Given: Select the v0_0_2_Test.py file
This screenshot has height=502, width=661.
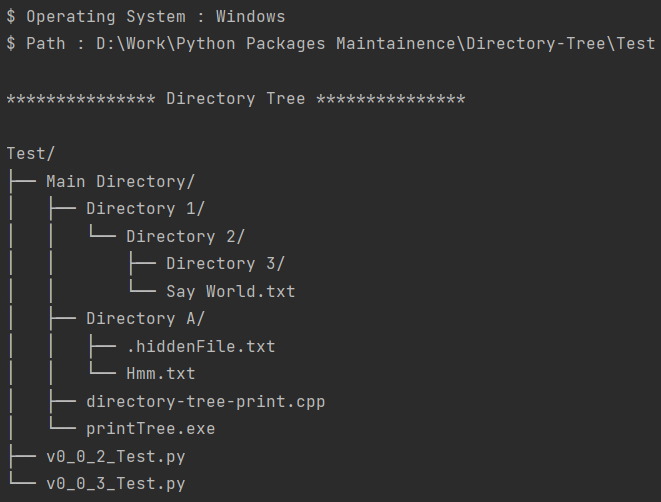Looking at the screenshot, I should [x=116, y=456].
